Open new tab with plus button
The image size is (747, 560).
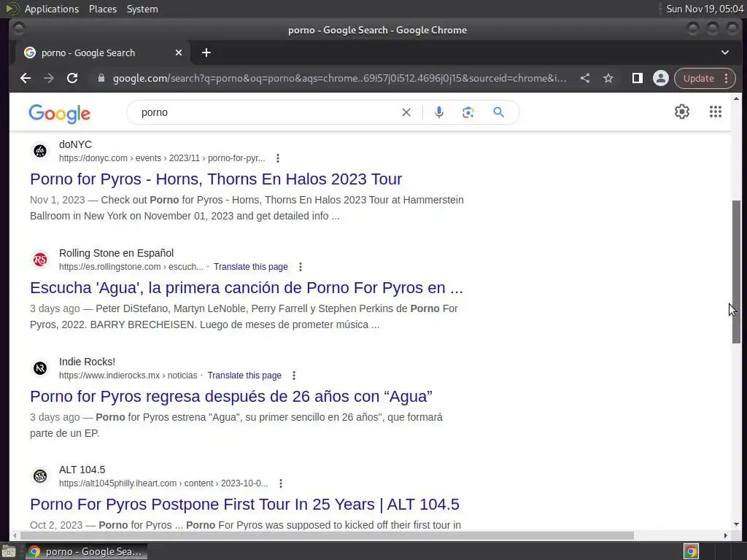[206, 52]
